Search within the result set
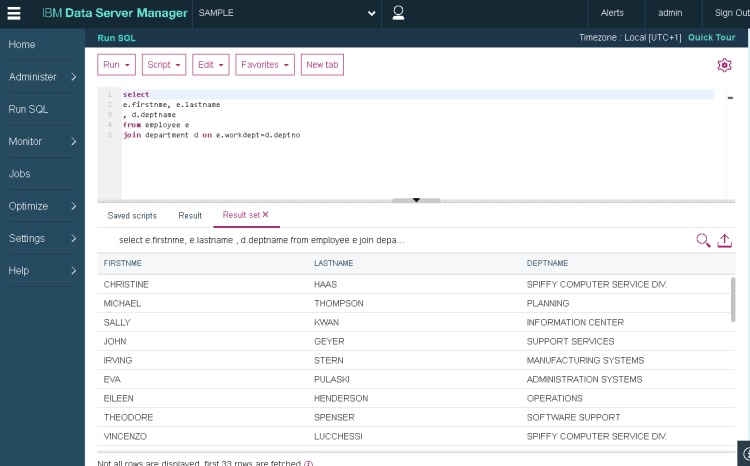Viewport: 750px width, 466px height. coord(703,240)
